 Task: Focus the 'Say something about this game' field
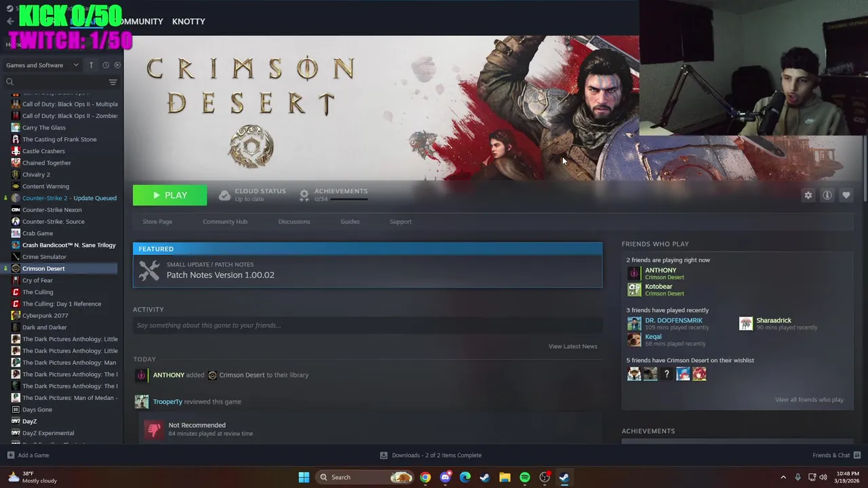pyautogui.click(x=368, y=325)
